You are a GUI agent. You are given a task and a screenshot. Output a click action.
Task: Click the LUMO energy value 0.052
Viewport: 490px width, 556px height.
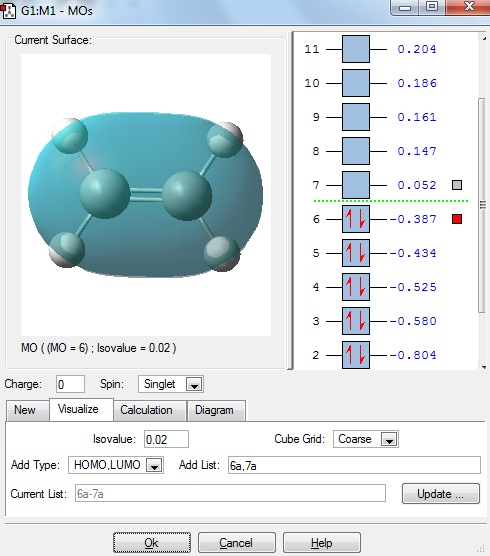417,185
